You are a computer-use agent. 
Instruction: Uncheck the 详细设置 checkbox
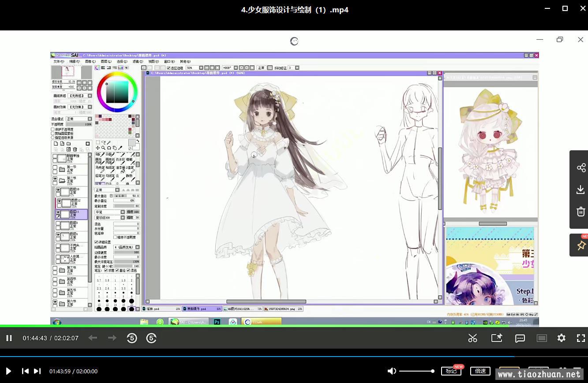pos(97,242)
